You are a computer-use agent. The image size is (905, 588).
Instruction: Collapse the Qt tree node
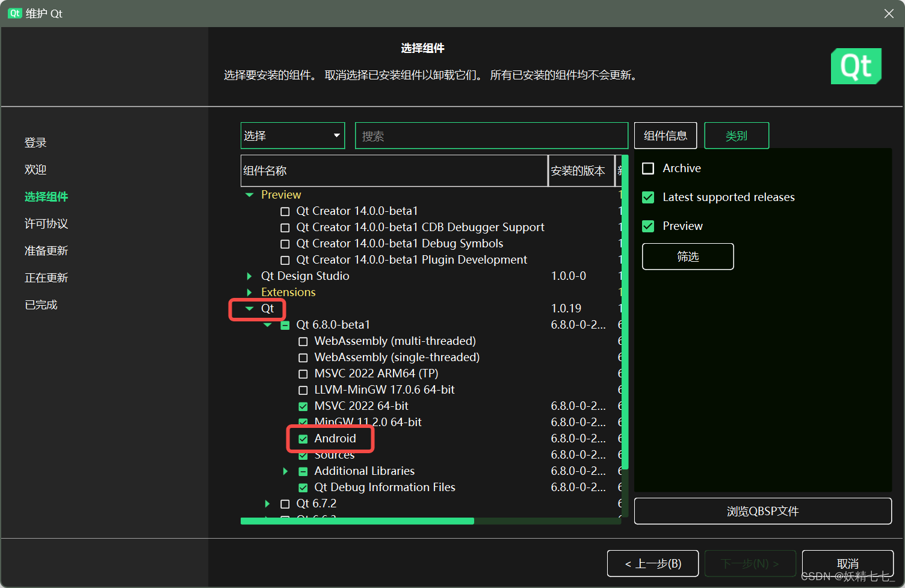pyautogui.click(x=249, y=309)
